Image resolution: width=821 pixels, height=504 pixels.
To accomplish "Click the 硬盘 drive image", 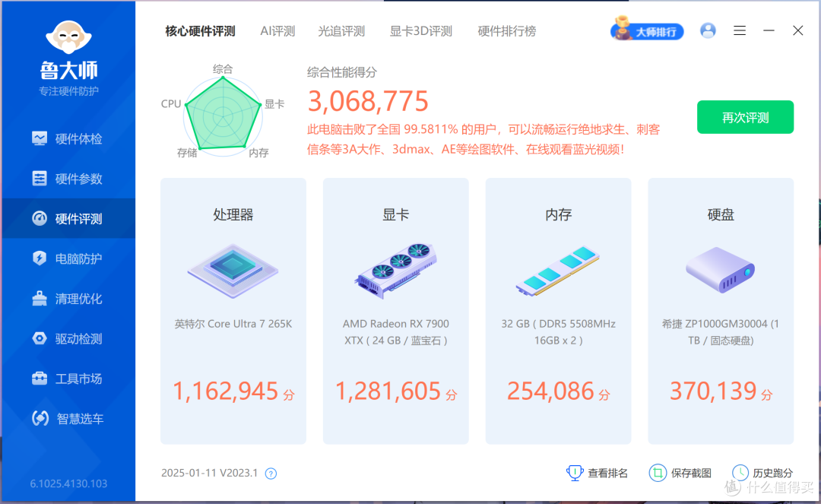I will point(721,270).
